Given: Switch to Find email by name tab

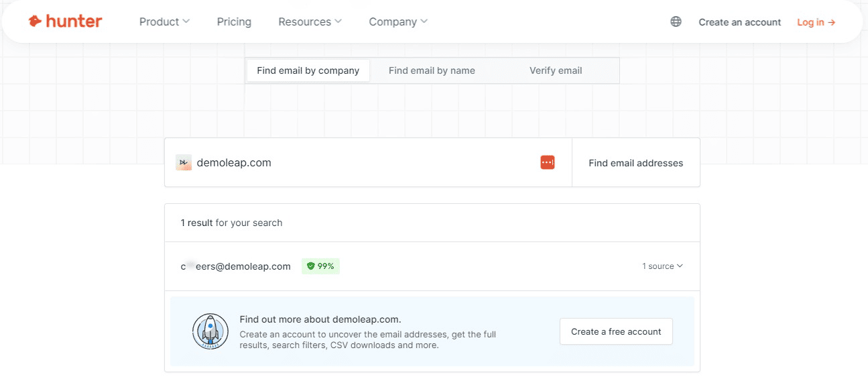Looking at the screenshot, I should (x=432, y=70).
